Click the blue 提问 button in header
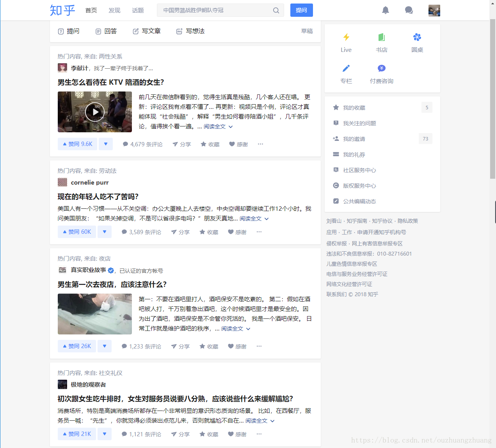Viewport: 496px width, 448px height. click(302, 10)
